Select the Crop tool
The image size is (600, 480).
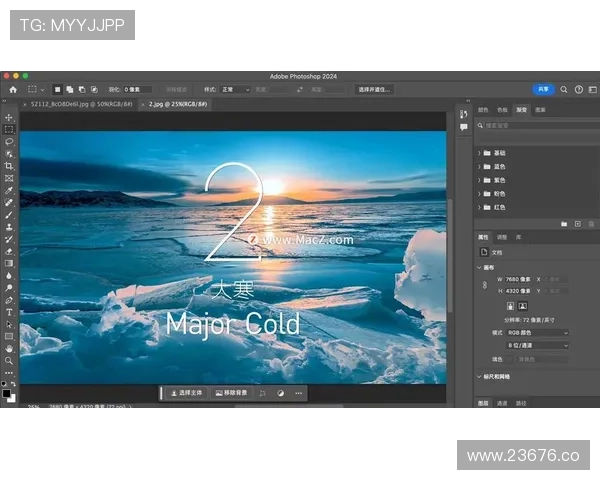[9, 166]
